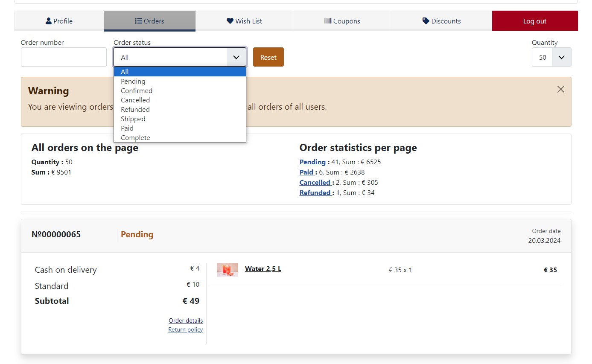
Task: Switch to the Wish List tab
Action: tap(244, 21)
